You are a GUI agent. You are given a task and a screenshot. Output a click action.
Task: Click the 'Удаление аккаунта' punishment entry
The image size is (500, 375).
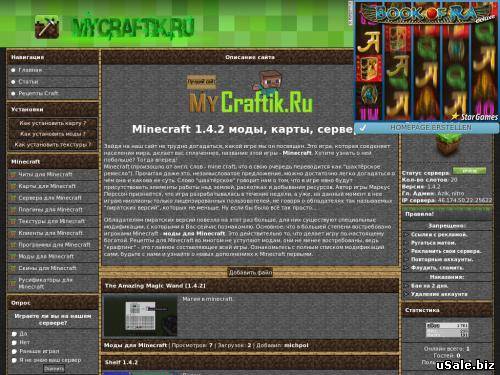tap(439, 294)
